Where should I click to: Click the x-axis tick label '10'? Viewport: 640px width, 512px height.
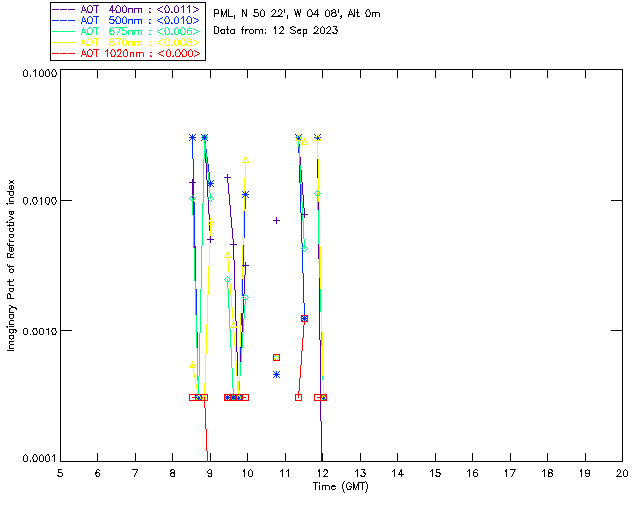pyautogui.click(x=247, y=473)
